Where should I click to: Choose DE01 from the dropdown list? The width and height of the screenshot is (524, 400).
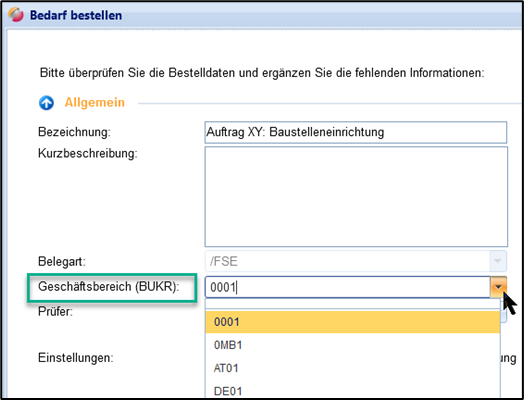(353, 390)
